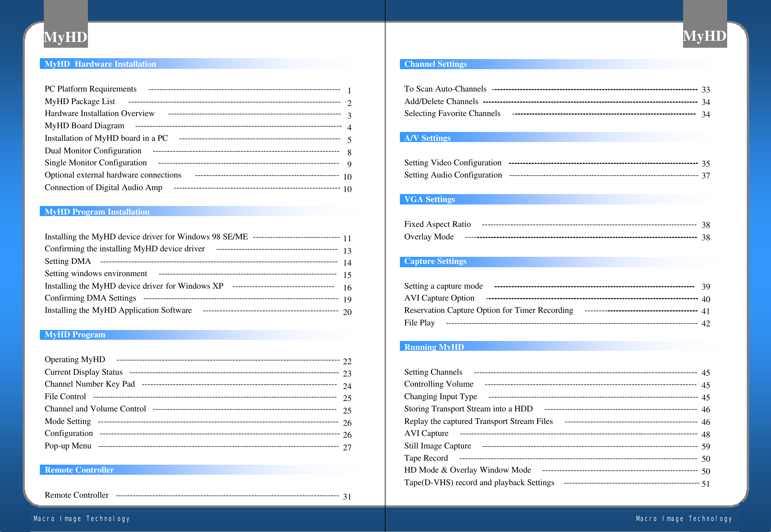
Task: Open the PC Platform Requirements entry
Action: point(90,89)
